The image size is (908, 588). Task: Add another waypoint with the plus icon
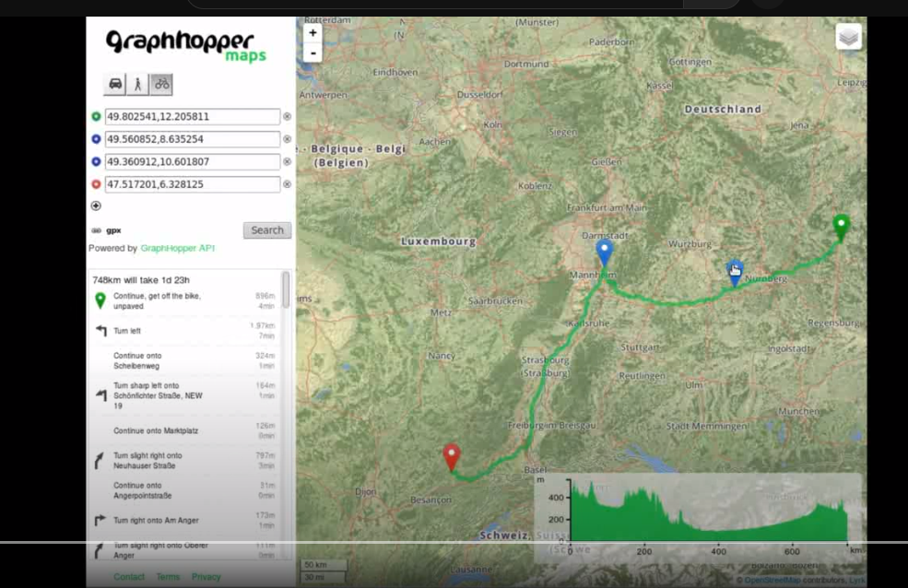[x=96, y=206]
